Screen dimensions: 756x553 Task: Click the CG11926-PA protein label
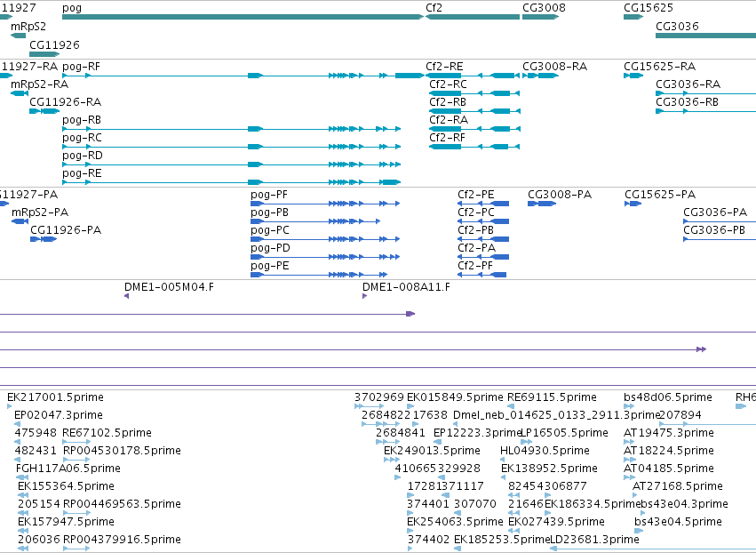tap(66, 230)
